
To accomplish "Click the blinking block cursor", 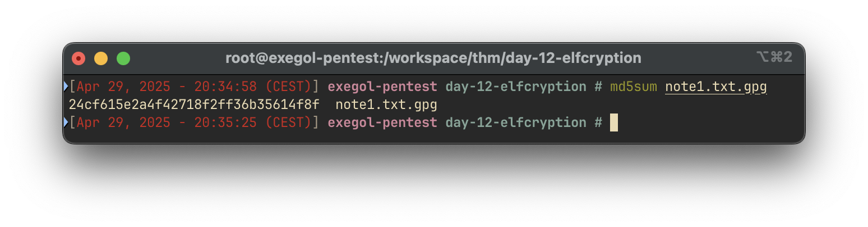I will tap(614, 122).
